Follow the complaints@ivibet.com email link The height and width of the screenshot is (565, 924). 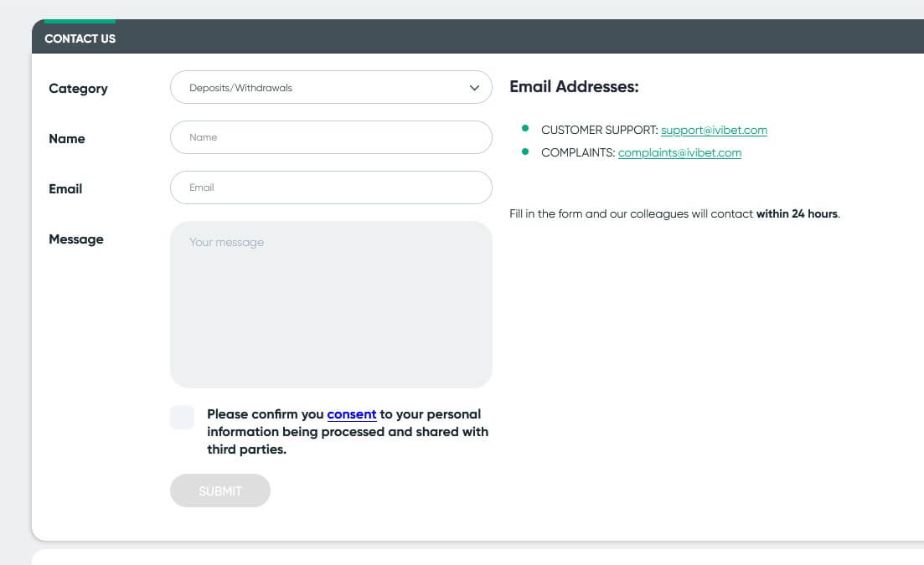point(679,153)
